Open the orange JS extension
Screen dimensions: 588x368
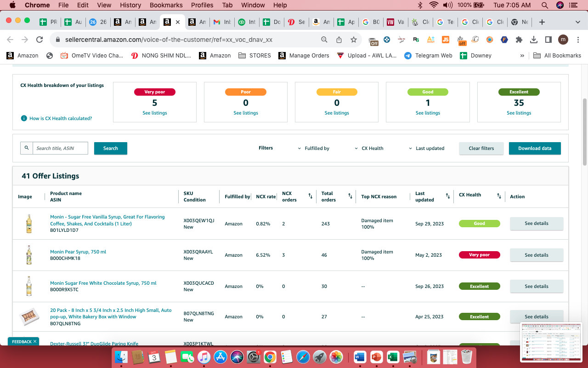(x=445, y=40)
